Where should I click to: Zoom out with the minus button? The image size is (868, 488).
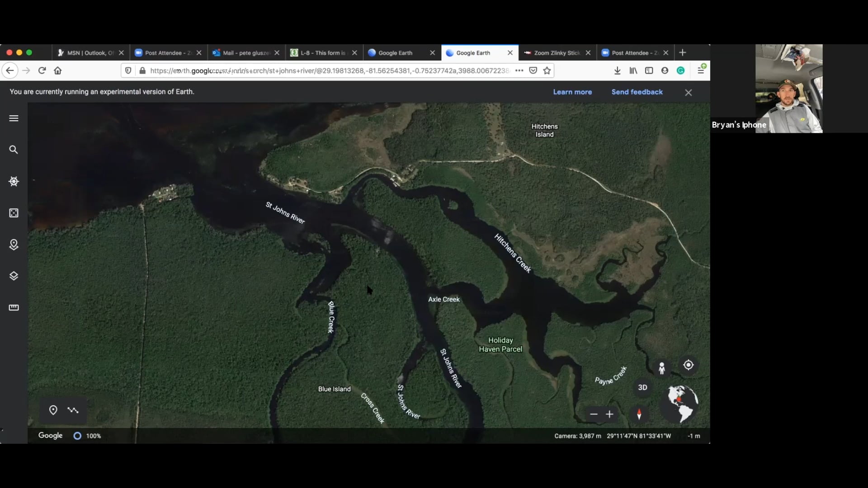coord(594,414)
